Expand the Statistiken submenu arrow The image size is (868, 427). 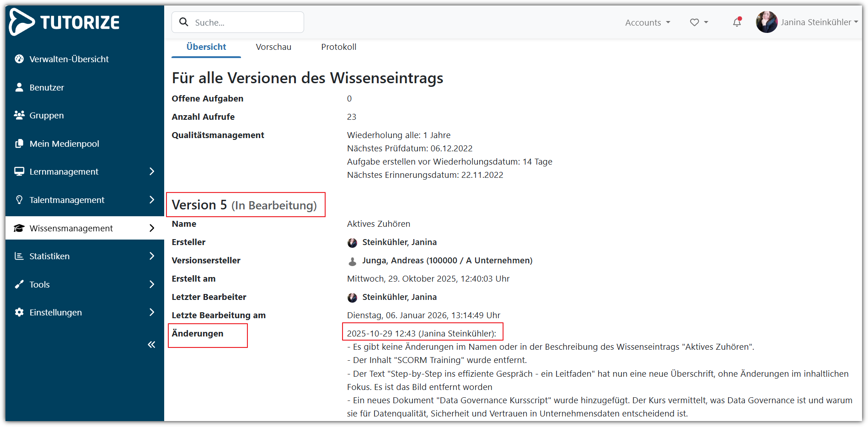pos(152,256)
